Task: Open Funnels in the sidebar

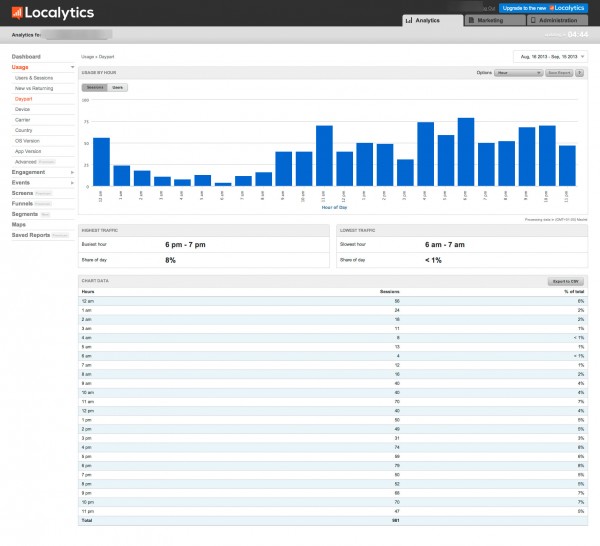Action: pos(22,204)
